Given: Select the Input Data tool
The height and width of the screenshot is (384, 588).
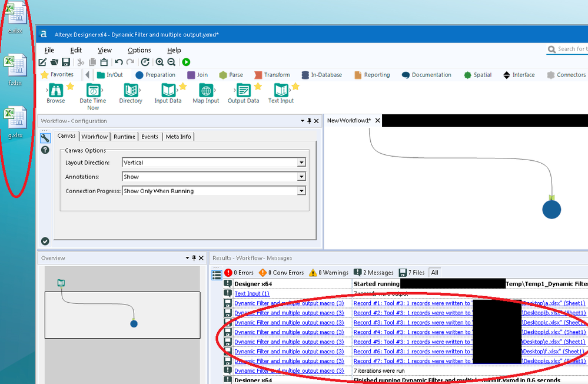Looking at the screenshot, I should (168, 94).
